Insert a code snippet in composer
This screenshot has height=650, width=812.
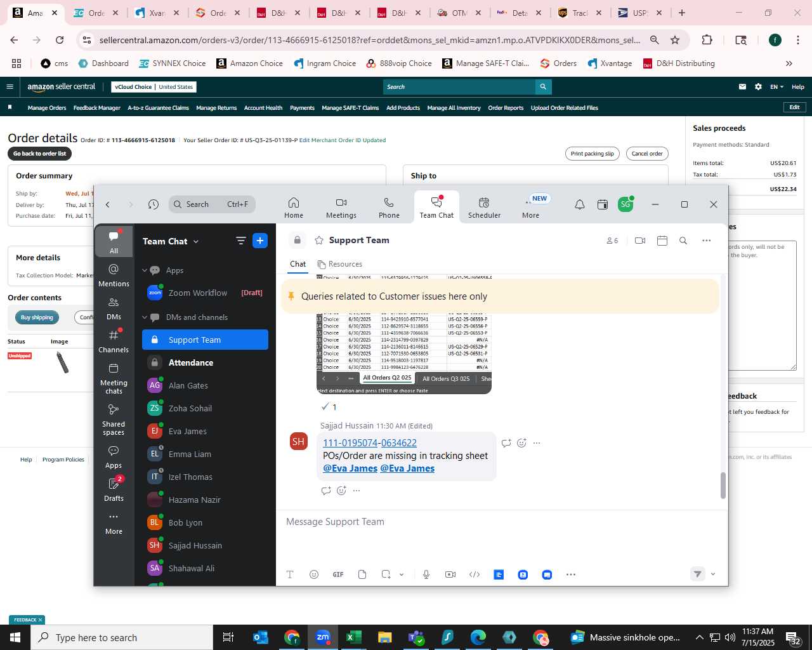coord(475,574)
